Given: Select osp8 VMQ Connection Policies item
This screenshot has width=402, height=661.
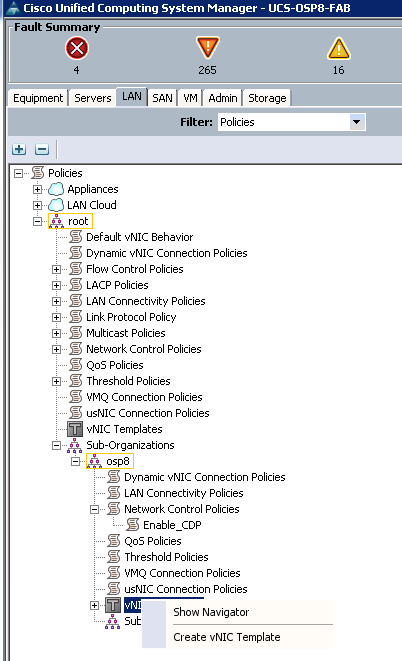Looking at the screenshot, I should [x=182, y=573].
